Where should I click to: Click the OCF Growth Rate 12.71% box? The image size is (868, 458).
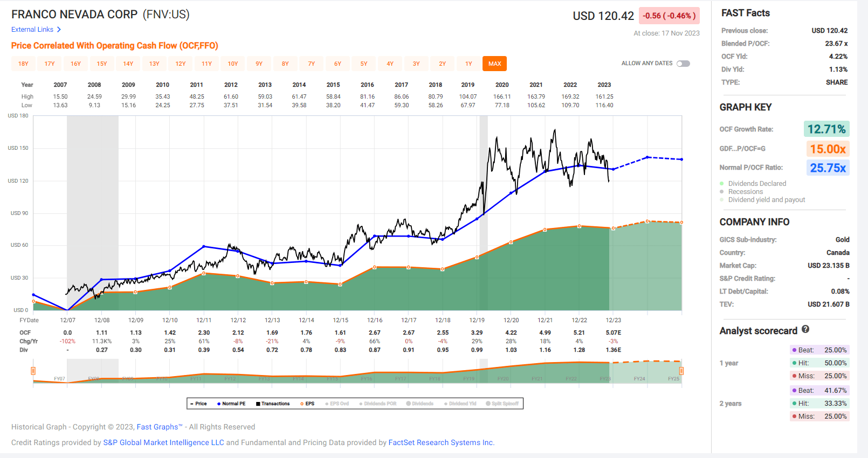826,129
